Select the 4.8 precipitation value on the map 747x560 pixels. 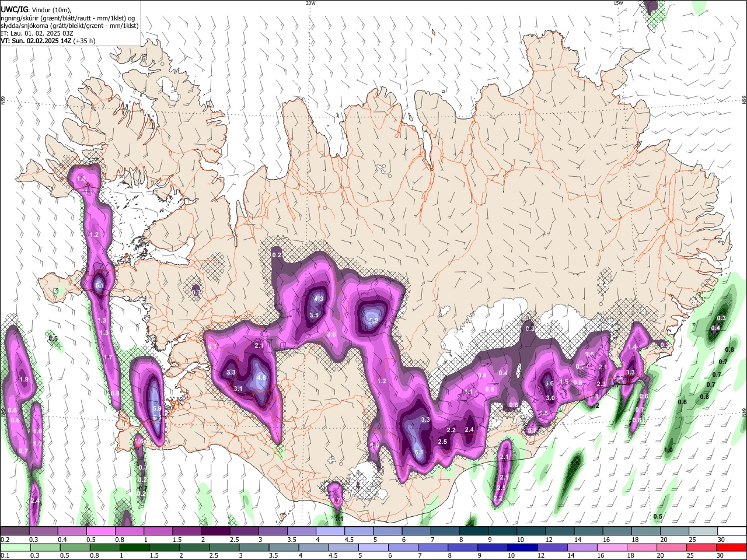click(x=261, y=377)
